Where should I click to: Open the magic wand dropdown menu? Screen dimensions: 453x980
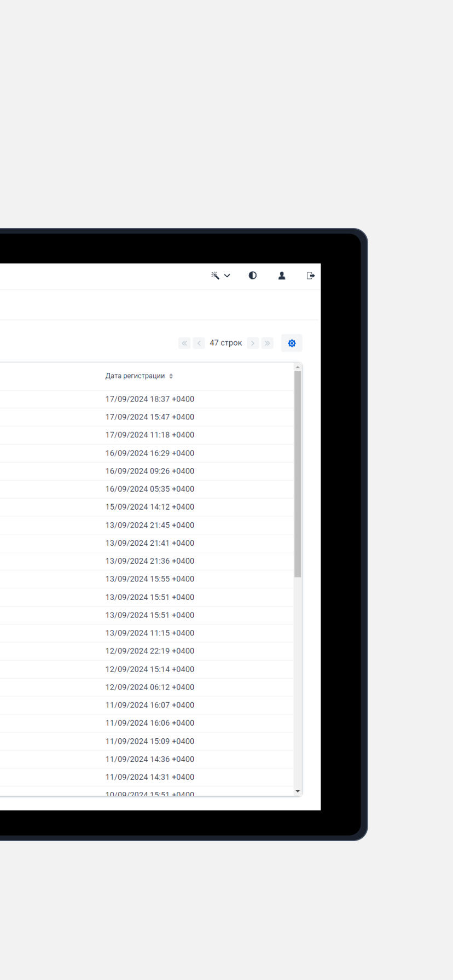pyautogui.click(x=220, y=276)
